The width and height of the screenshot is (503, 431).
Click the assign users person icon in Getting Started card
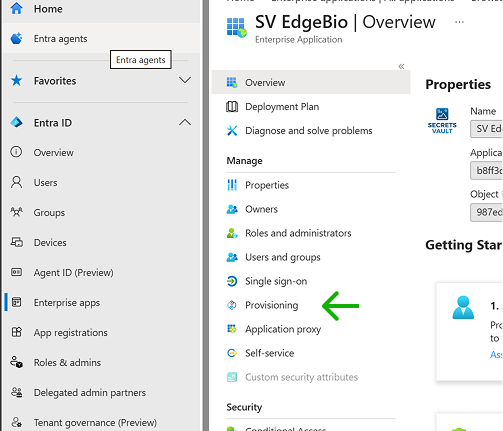(463, 307)
